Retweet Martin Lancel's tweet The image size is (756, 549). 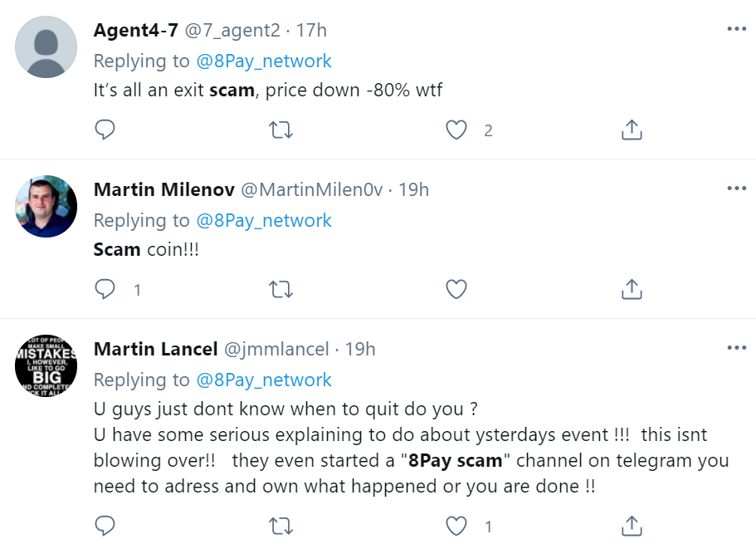click(x=280, y=526)
